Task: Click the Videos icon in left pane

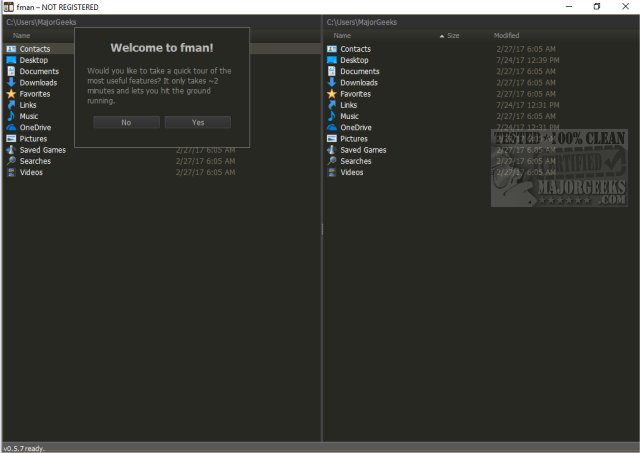Action: pyautogui.click(x=11, y=172)
